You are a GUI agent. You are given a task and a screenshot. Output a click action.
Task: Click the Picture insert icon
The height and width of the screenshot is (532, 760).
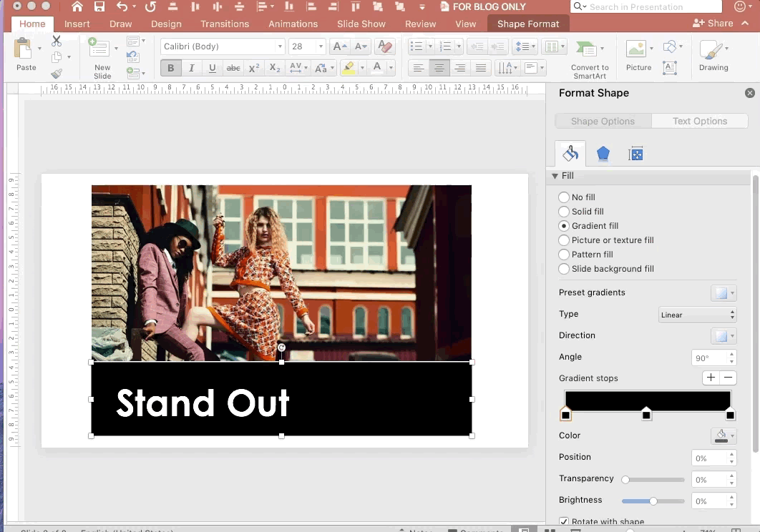[x=636, y=49]
